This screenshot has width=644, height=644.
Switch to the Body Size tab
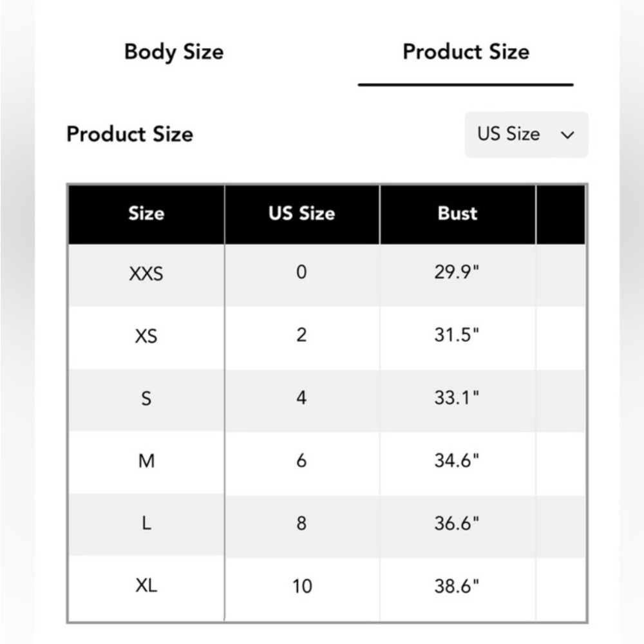point(174,52)
